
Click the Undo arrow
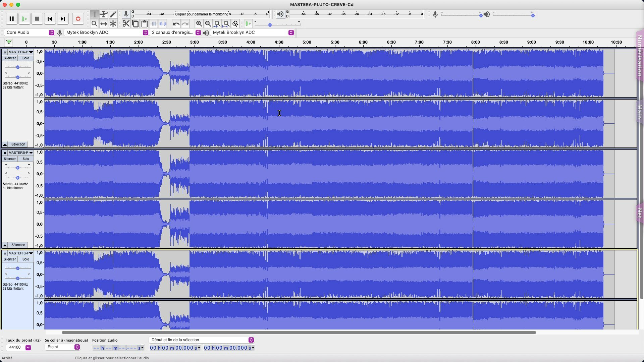pos(176,24)
